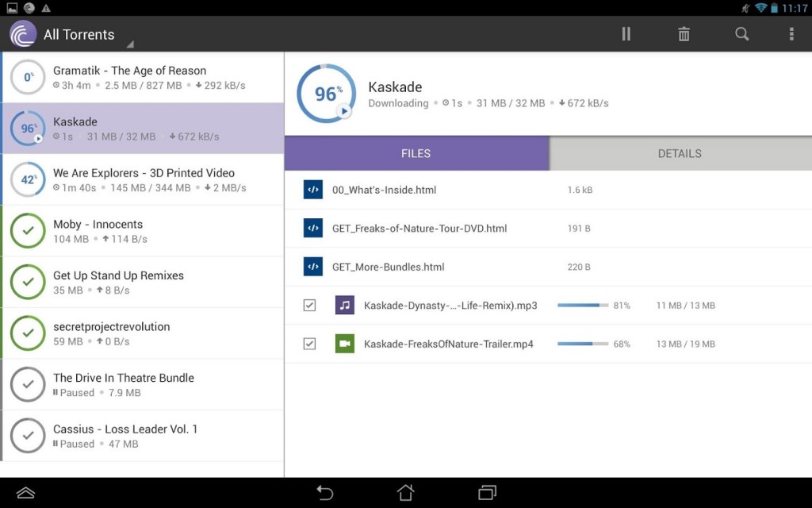Open the overflow menu icon
This screenshot has width=812, height=508.
[x=789, y=34]
